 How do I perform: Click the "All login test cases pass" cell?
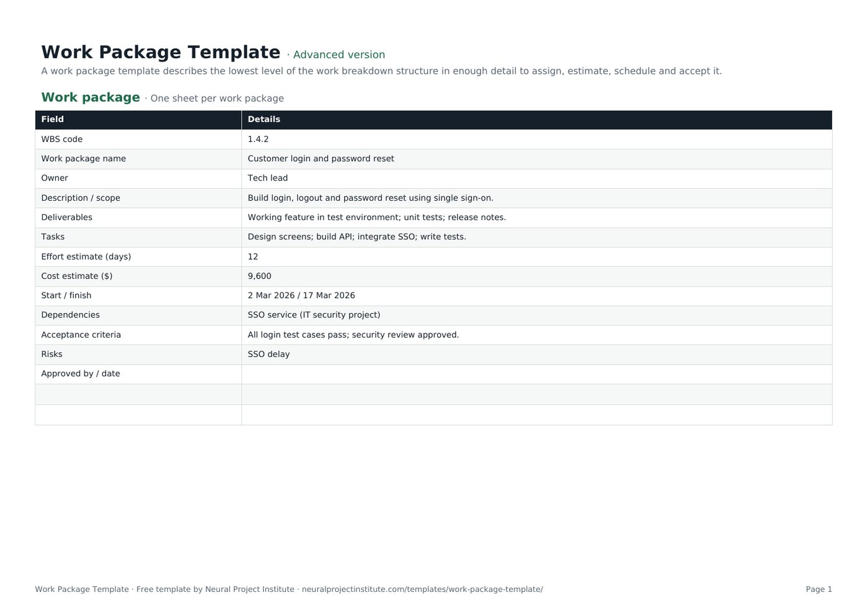click(x=537, y=335)
